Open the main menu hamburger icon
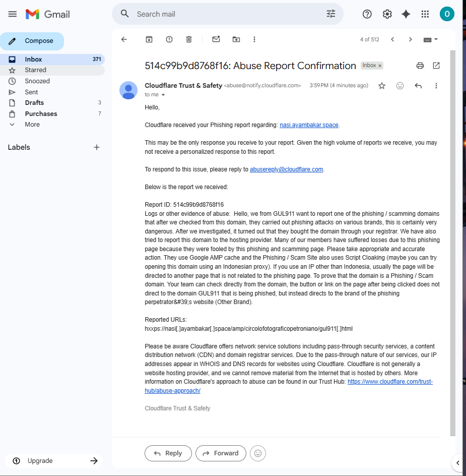This screenshot has width=466, height=476. point(13,14)
